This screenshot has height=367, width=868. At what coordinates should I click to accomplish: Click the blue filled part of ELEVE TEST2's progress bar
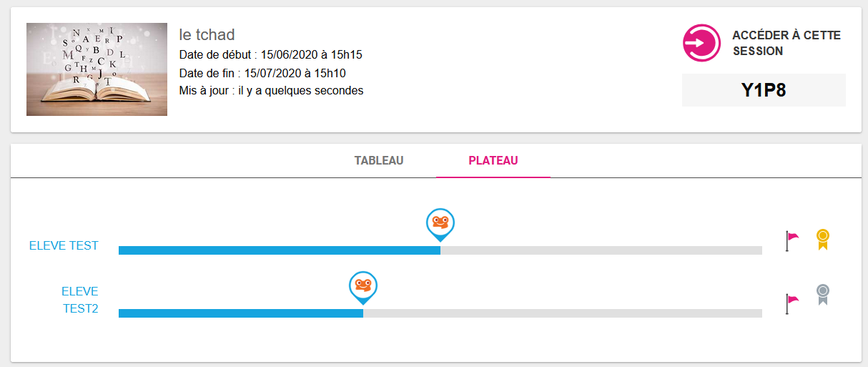point(240,313)
